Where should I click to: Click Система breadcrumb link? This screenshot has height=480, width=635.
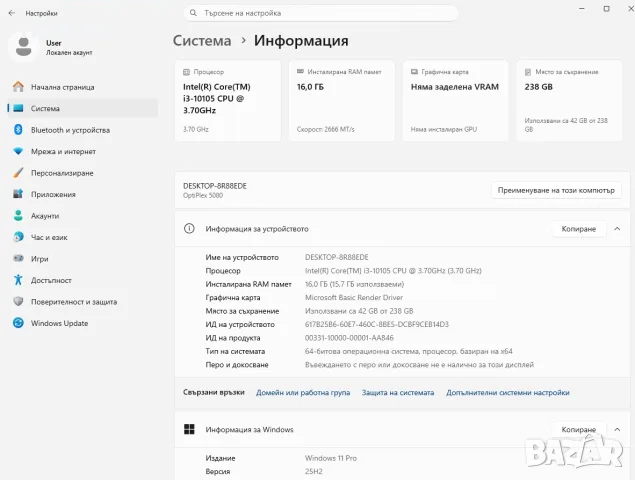(x=202, y=41)
